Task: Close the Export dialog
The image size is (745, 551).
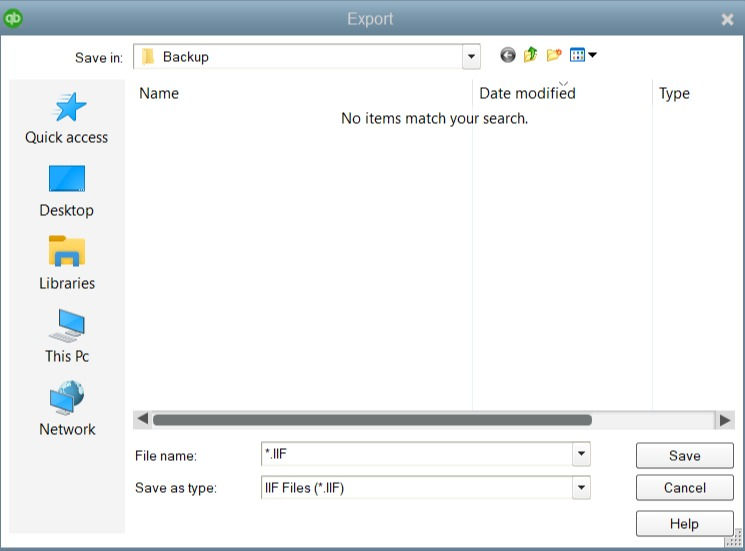Action: click(x=727, y=19)
